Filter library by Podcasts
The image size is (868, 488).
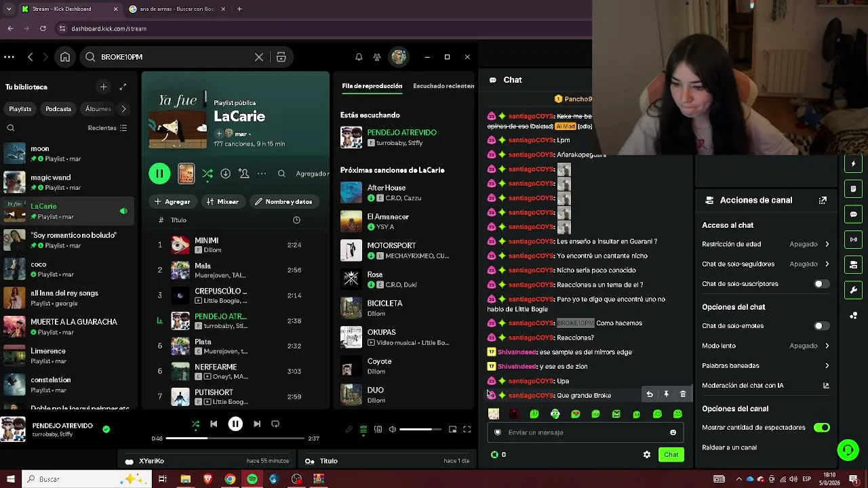click(58, 109)
